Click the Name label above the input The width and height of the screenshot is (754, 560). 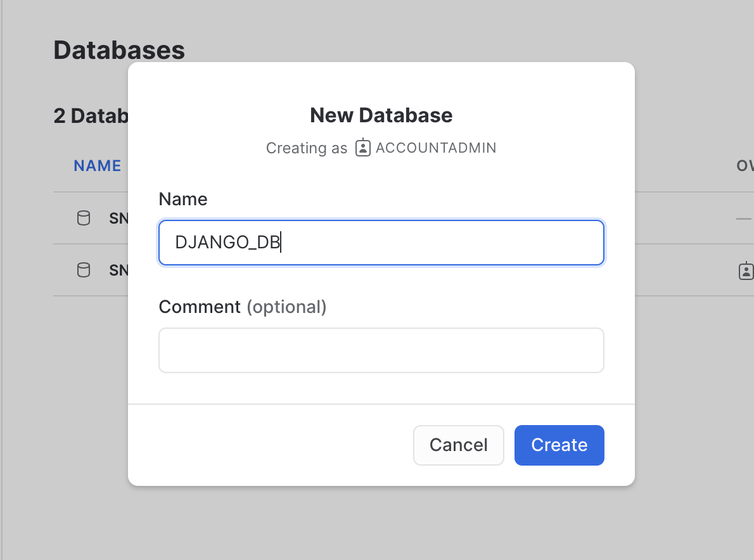(182, 200)
